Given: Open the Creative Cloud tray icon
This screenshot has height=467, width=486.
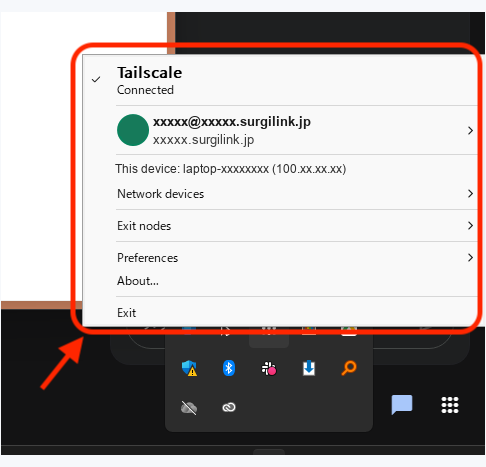Looking at the screenshot, I should (229, 407).
